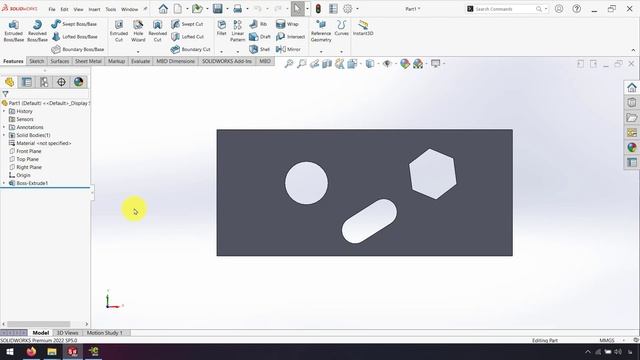
Task: Open the DisplayManager tab
Action: click(78, 82)
